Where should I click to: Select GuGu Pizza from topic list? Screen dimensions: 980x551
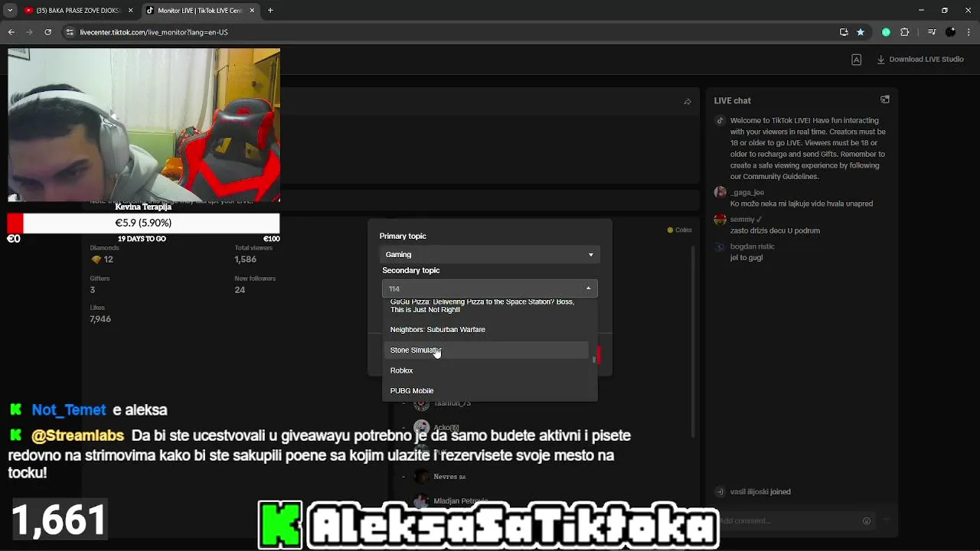pos(485,305)
